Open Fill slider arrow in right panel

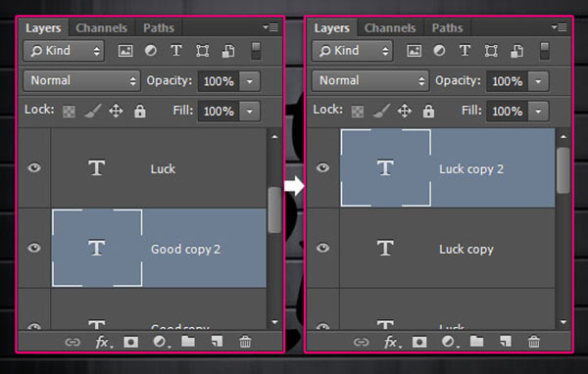coord(538,111)
